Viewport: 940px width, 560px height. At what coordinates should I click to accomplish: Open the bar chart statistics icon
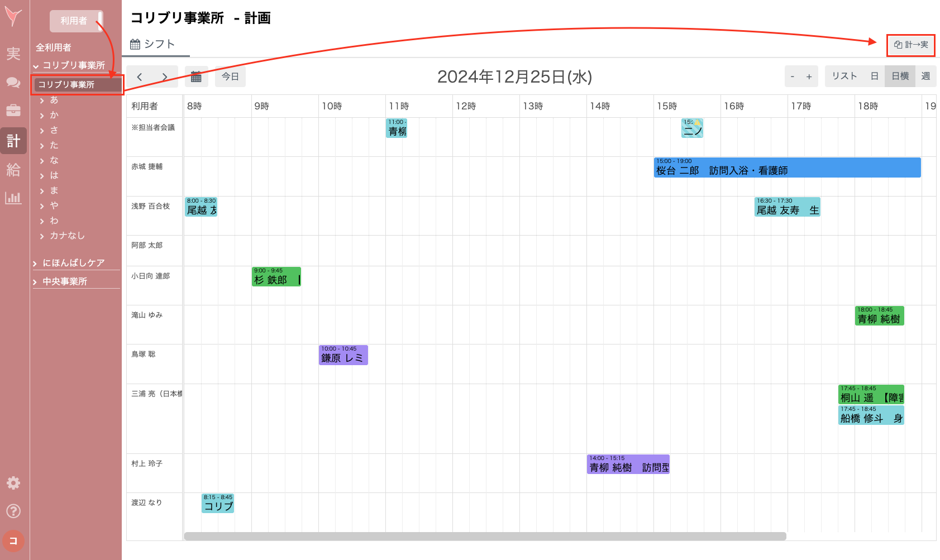click(13, 198)
